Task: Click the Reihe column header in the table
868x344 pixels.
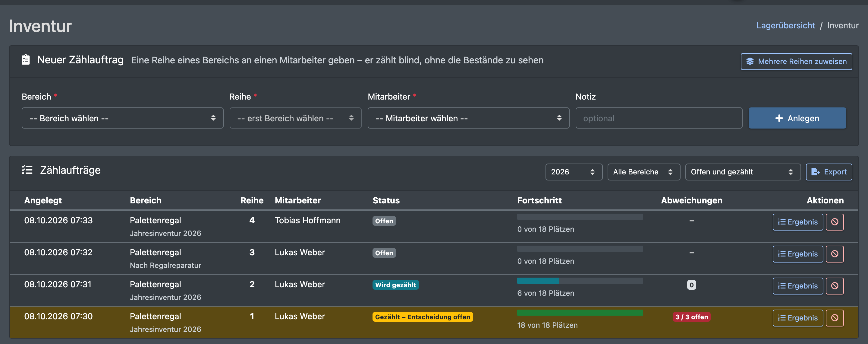Action: click(x=252, y=200)
